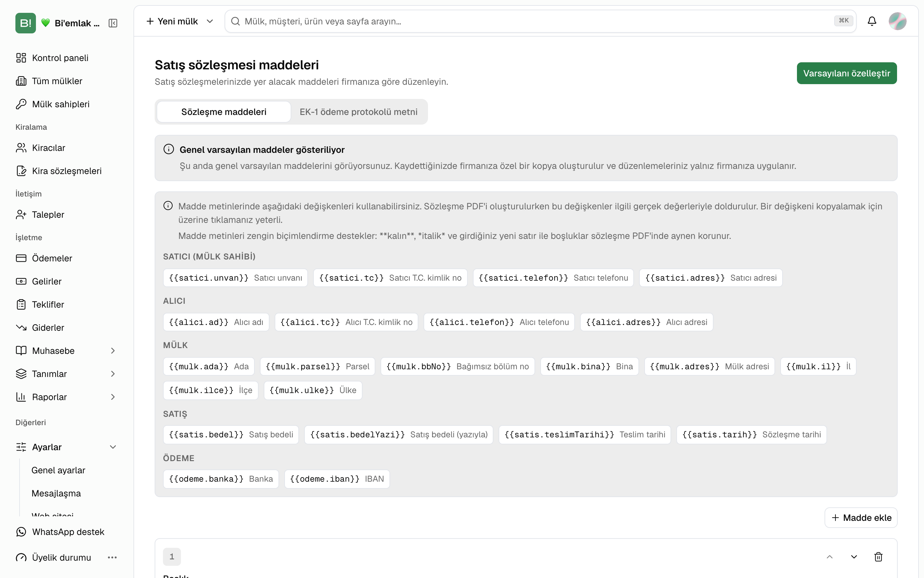
Task: Delete clause 1 with trash icon
Action: 878,556
